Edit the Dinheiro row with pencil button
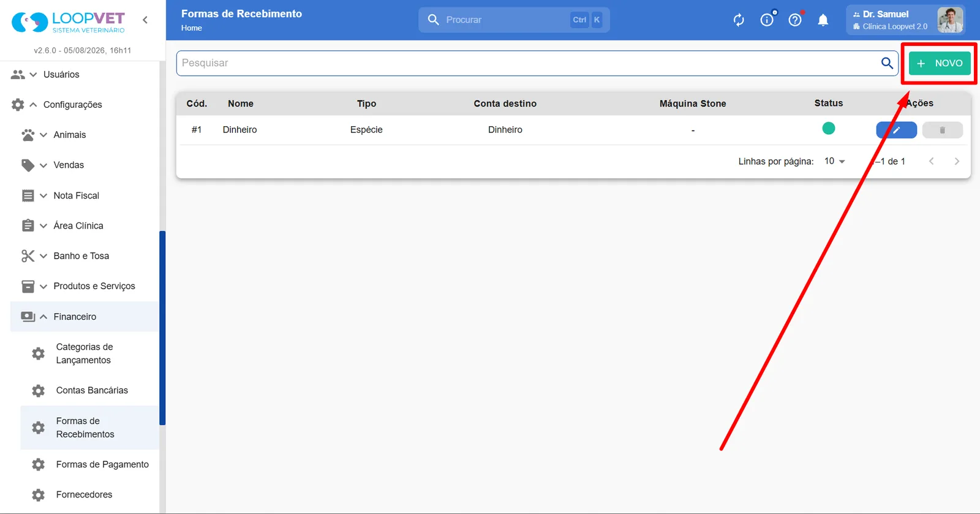The image size is (980, 514). (896, 130)
